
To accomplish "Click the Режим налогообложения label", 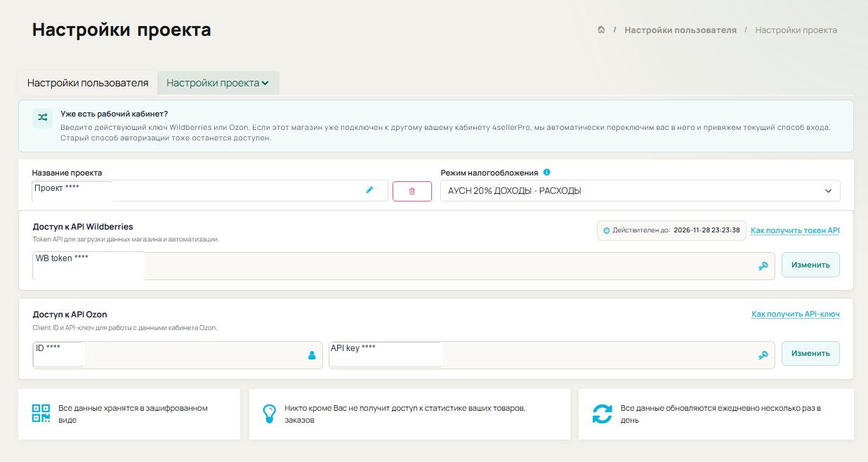I will (x=489, y=172).
